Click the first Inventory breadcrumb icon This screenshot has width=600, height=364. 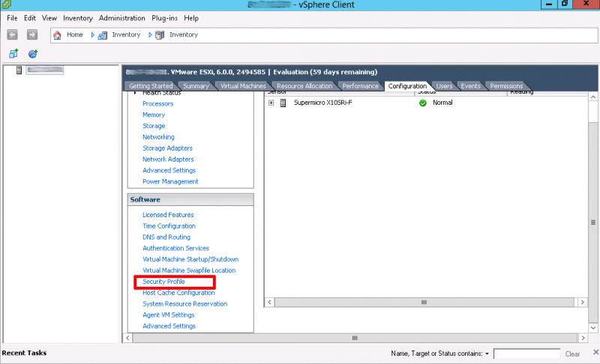click(102, 35)
